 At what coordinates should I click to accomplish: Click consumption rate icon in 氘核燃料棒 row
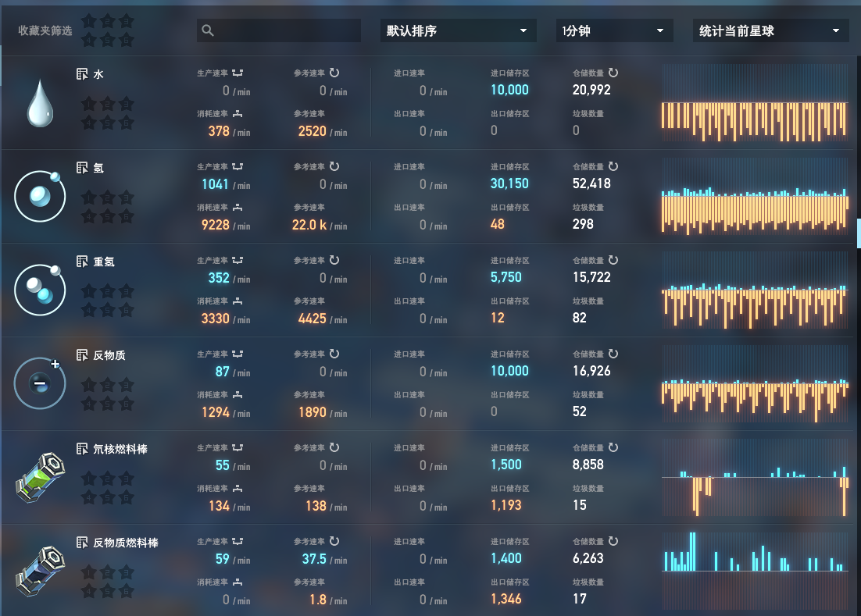click(238, 489)
